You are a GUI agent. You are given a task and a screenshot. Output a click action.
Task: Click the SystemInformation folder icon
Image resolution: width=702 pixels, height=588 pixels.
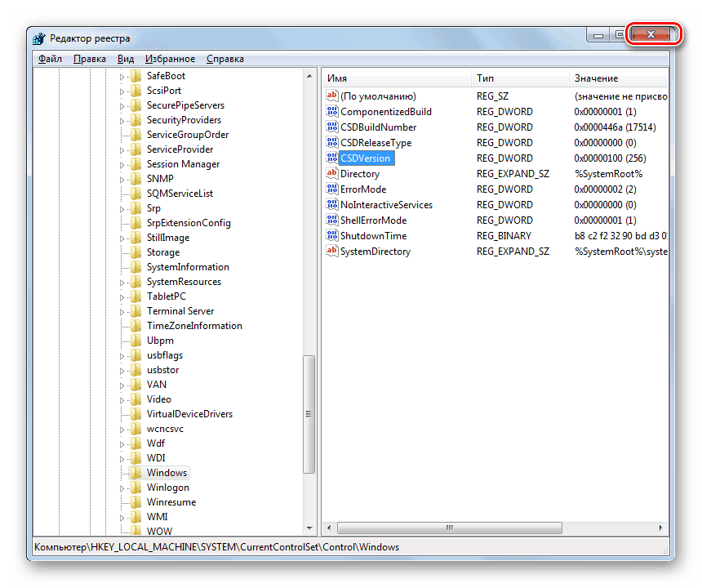pos(136,267)
